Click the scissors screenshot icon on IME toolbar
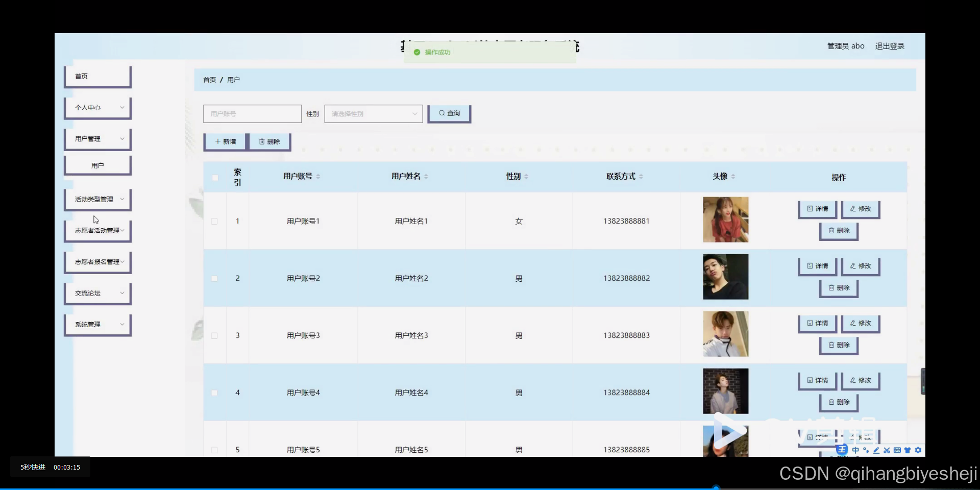 [x=887, y=450]
